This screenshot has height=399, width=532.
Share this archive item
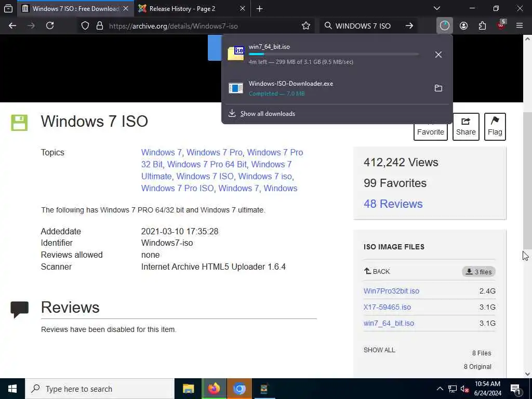(466, 127)
